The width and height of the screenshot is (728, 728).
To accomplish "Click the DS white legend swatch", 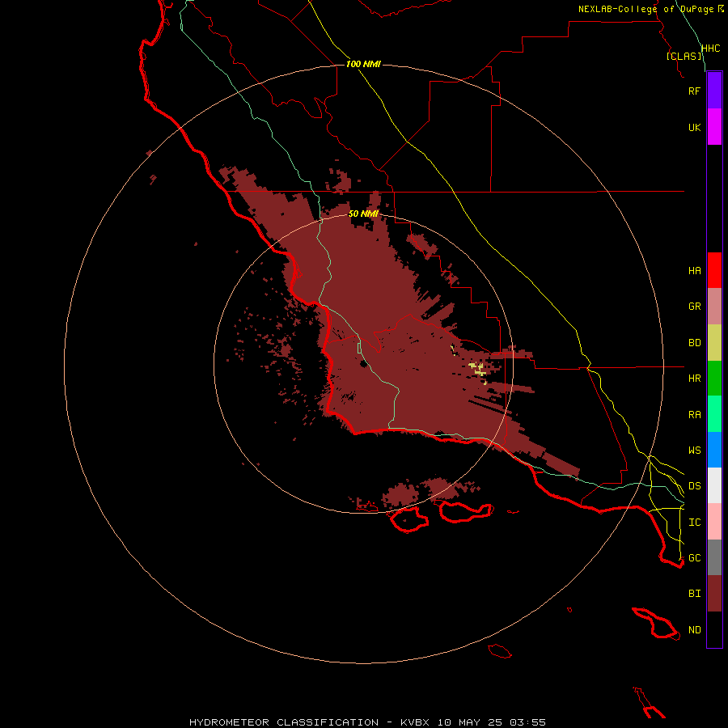I will click(x=714, y=485).
